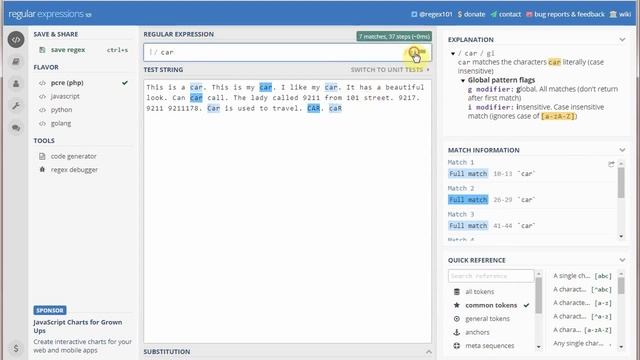The width and height of the screenshot is (640, 360).
Task: Click the anchors anchor icon
Action: [x=457, y=332]
